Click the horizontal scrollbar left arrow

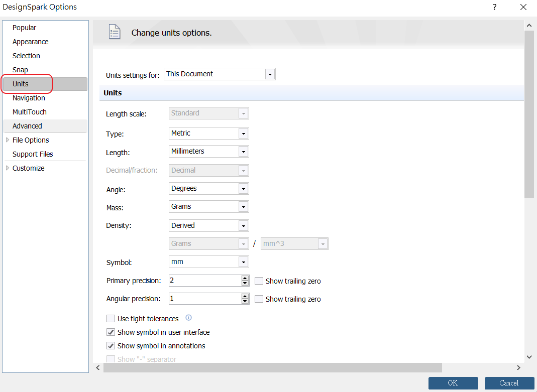click(98, 368)
